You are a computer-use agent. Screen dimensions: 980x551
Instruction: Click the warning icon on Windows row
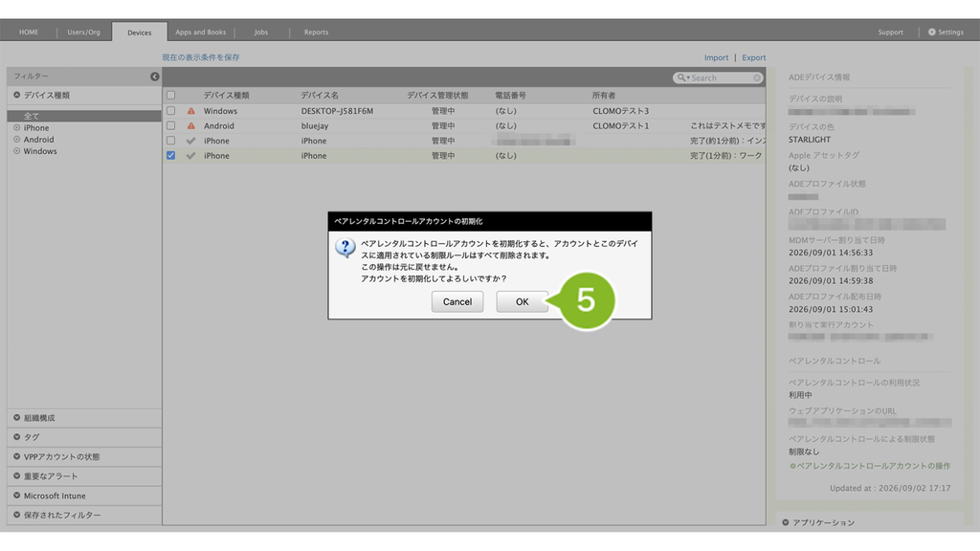click(x=191, y=111)
